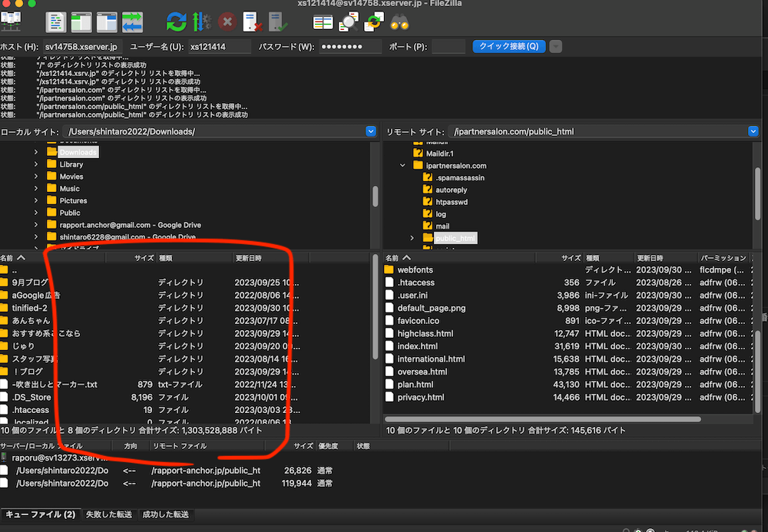
Task: Open the local site path dropdown
Action: tap(371, 131)
